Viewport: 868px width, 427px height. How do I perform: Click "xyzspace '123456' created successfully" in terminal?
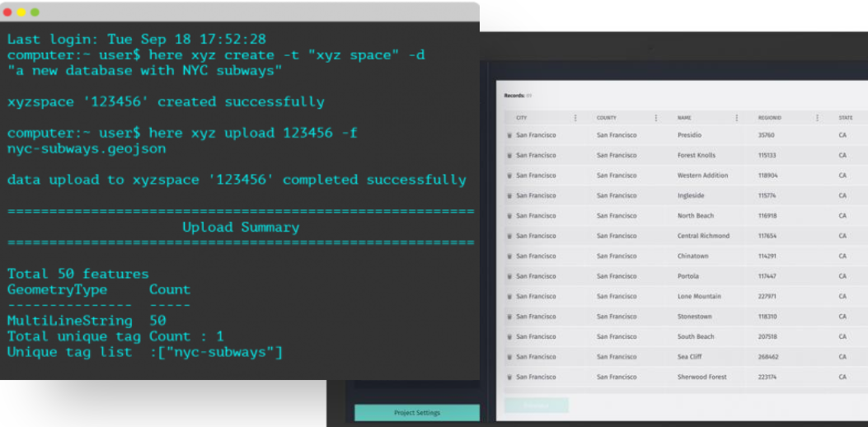click(166, 102)
